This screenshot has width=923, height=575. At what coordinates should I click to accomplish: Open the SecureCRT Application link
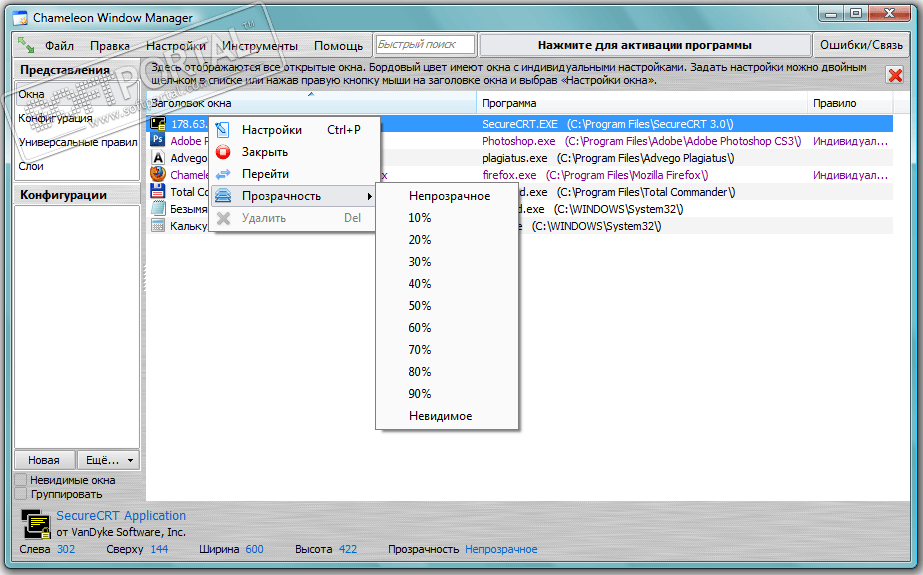(x=121, y=515)
